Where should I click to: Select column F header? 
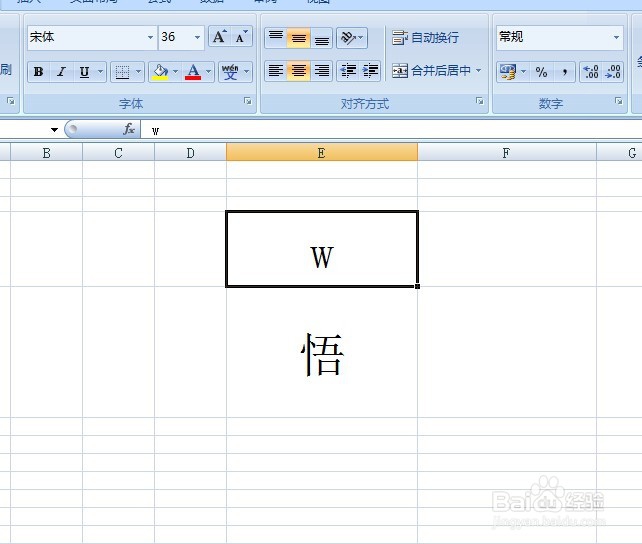click(x=507, y=153)
